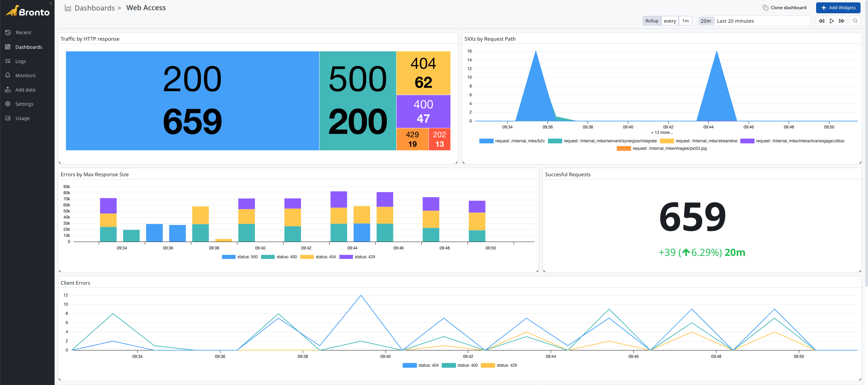The height and width of the screenshot is (385, 868).
Task: Collapse the sidebar with the chevron
Action: [x=51, y=3]
